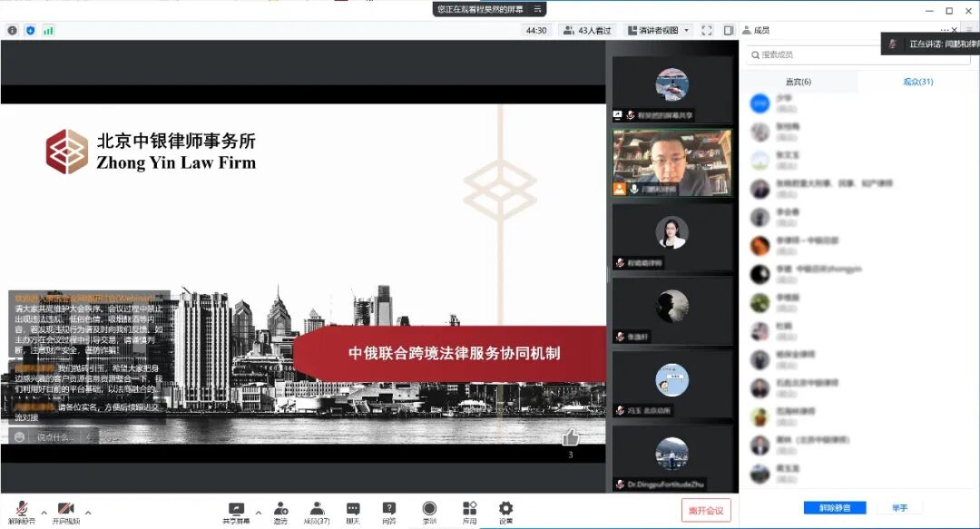This screenshot has width=980, height=529.
Task: Expand the screen share options chevron
Action: (258, 512)
